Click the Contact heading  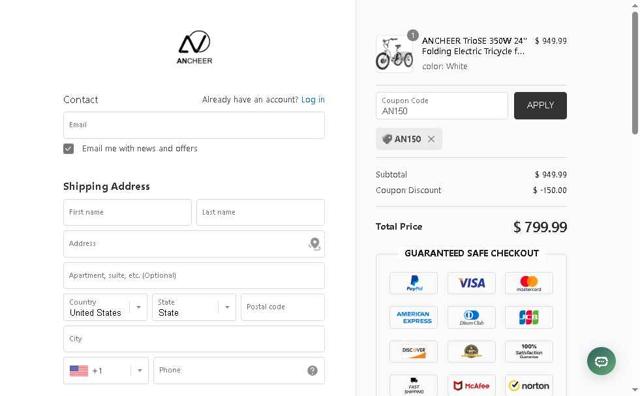click(x=80, y=100)
